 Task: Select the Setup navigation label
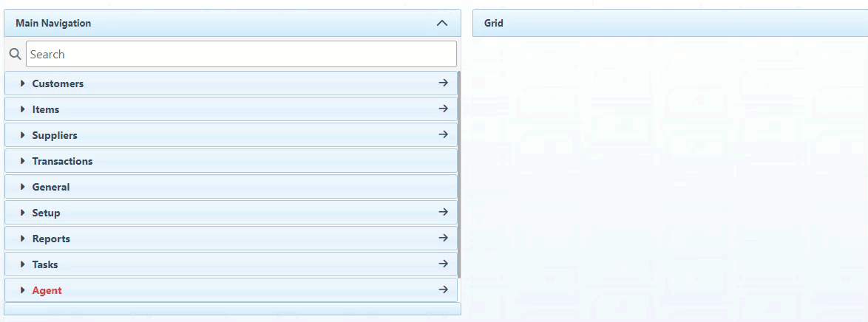pos(46,213)
